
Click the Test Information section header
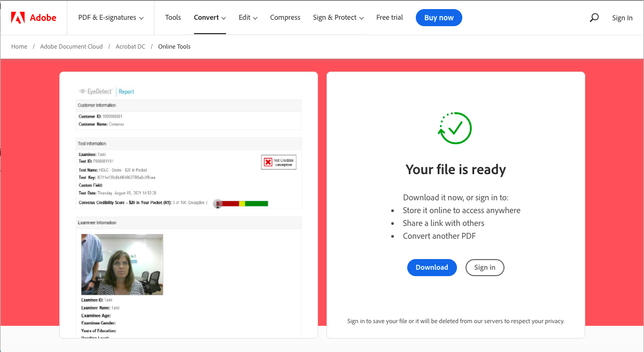pyautogui.click(x=189, y=144)
